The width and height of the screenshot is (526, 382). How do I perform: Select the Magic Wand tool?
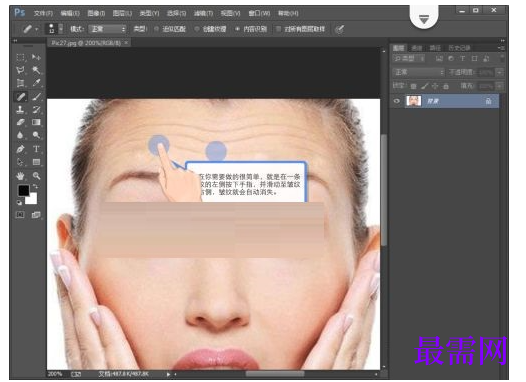[36, 70]
